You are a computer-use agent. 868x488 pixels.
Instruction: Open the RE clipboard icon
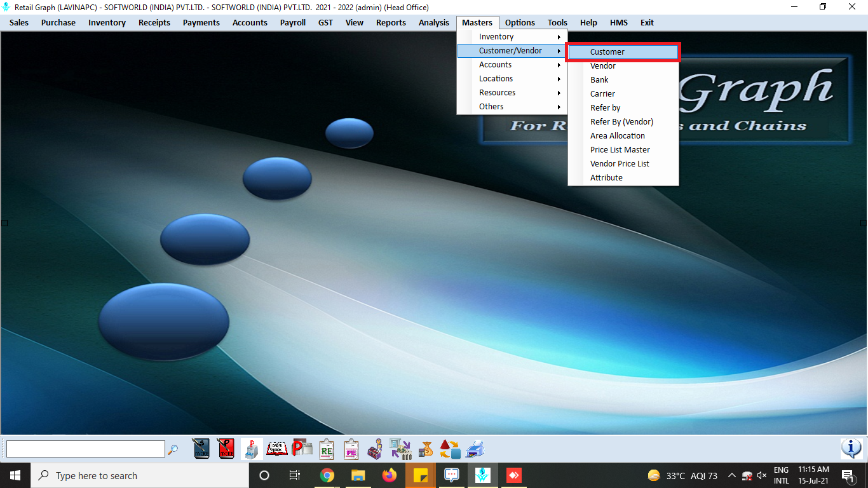(327, 449)
